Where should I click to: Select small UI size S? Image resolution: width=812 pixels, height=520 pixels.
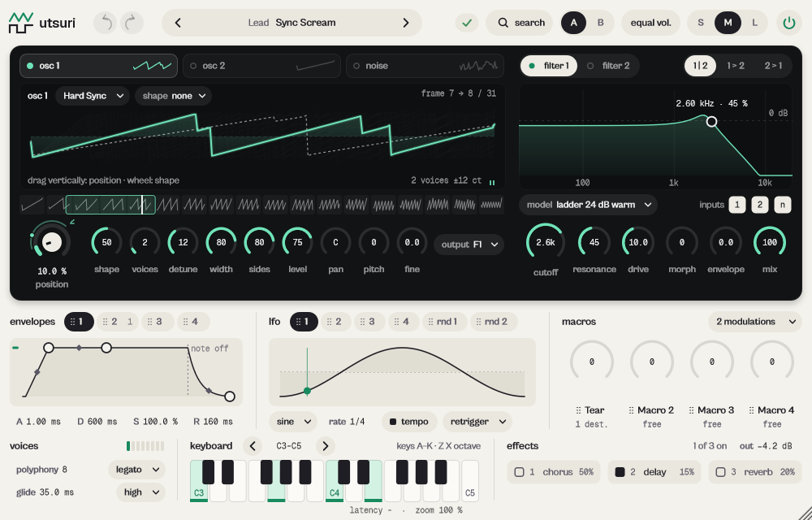coord(701,23)
